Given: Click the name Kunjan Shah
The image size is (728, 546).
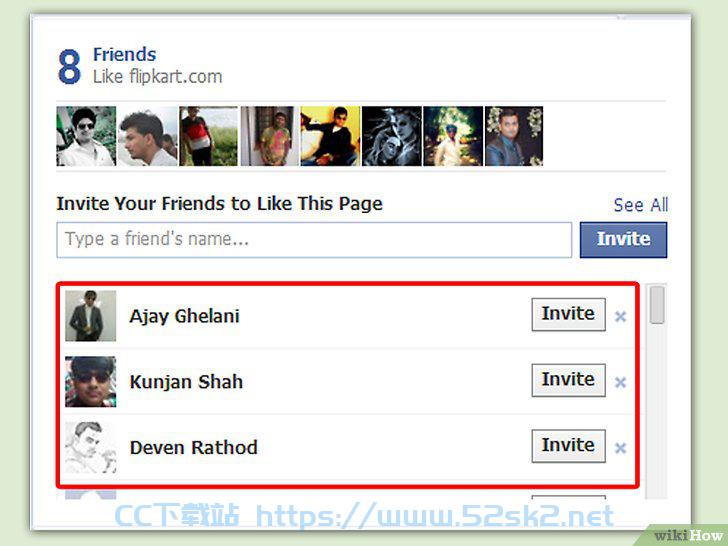Looking at the screenshot, I should pyautogui.click(x=186, y=382).
